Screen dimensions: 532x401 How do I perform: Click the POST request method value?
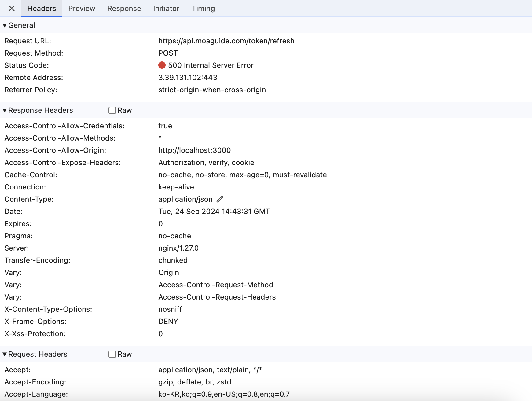coord(168,53)
